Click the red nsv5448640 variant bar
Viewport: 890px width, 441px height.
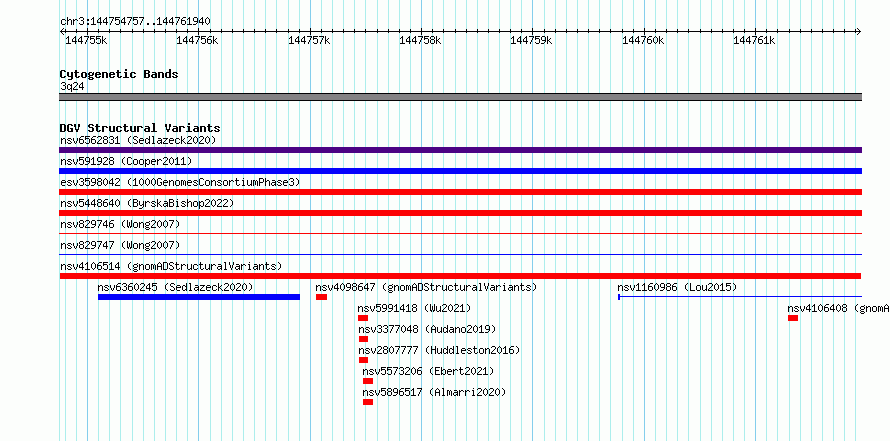[460, 213]
